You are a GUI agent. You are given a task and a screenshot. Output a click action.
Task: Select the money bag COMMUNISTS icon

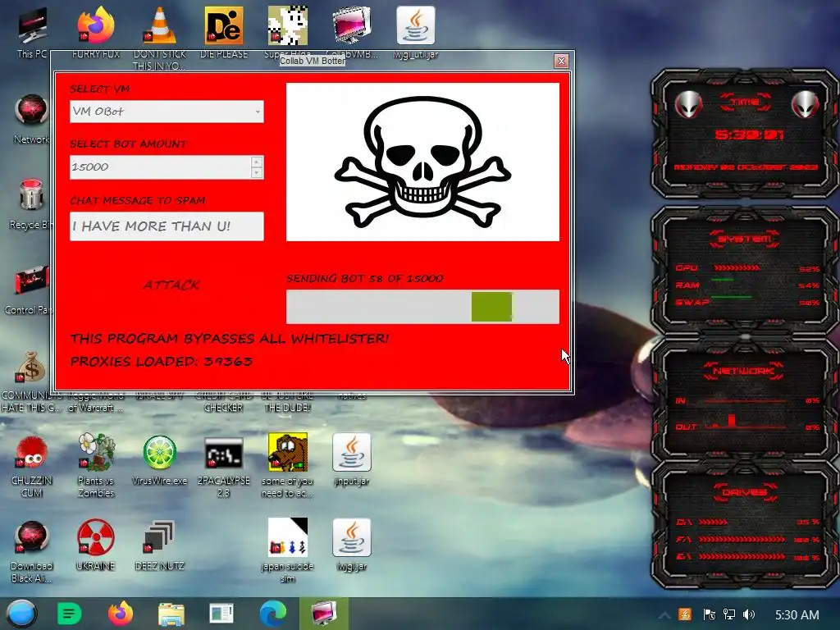click(31, 367)
